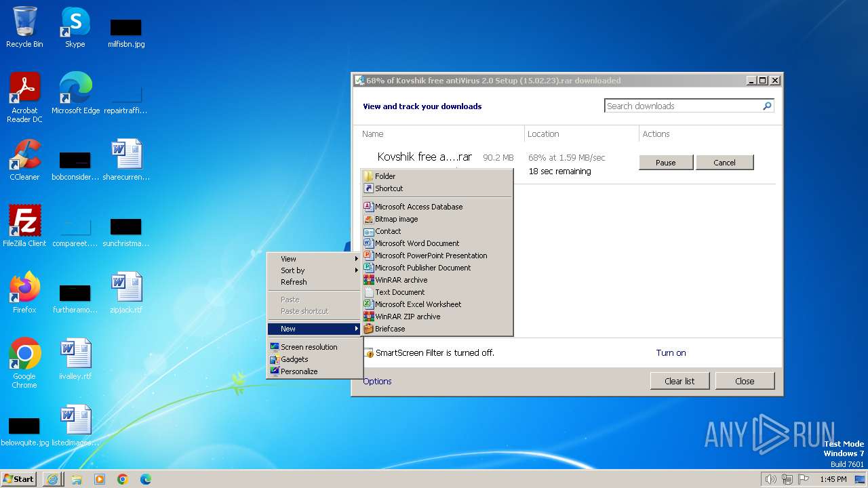Click the Start button
The image size is (868, 488).
pyautogui.click(x=18, y=479)
